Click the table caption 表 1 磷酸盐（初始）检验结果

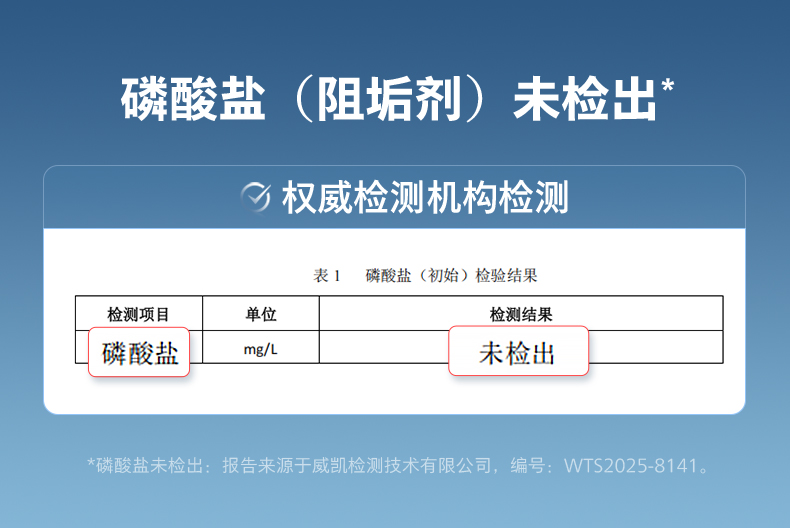pyautogui.click(x=425, y=276)
